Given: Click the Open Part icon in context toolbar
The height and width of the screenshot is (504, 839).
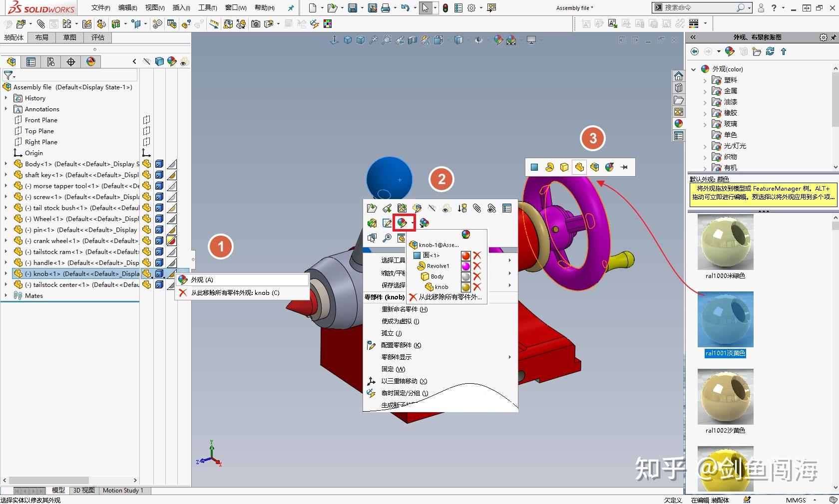Looking at the screenshot, I should pyautogui.click(x=372, y=208).
